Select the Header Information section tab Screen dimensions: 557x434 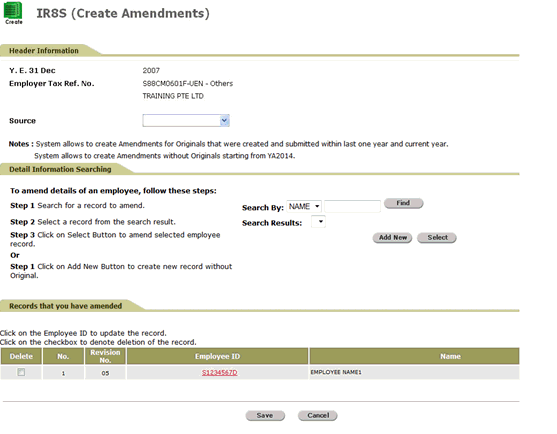44,51
